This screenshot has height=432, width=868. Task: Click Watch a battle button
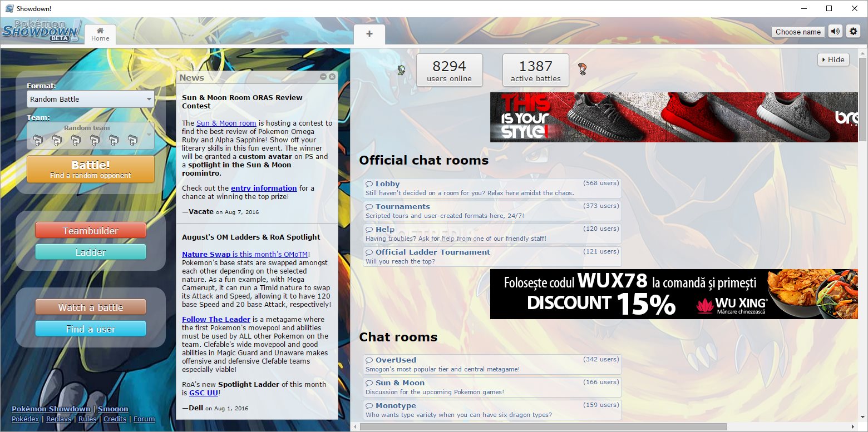click(x=91, y=307)
